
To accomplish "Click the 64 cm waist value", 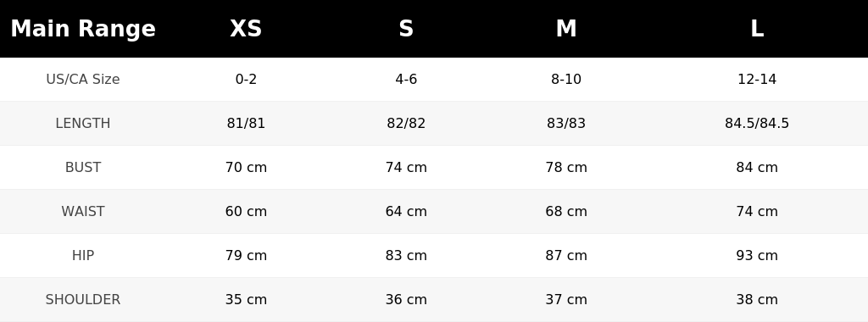I will 406,211.
